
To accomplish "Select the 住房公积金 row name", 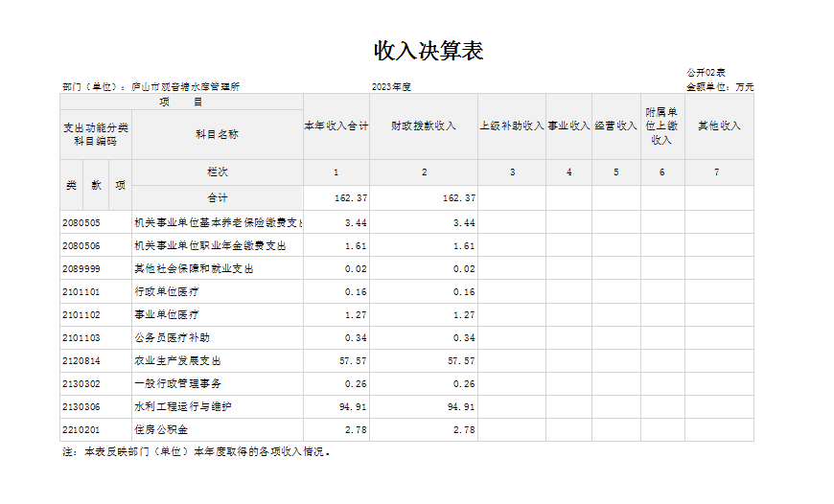I will pos(162,430).
